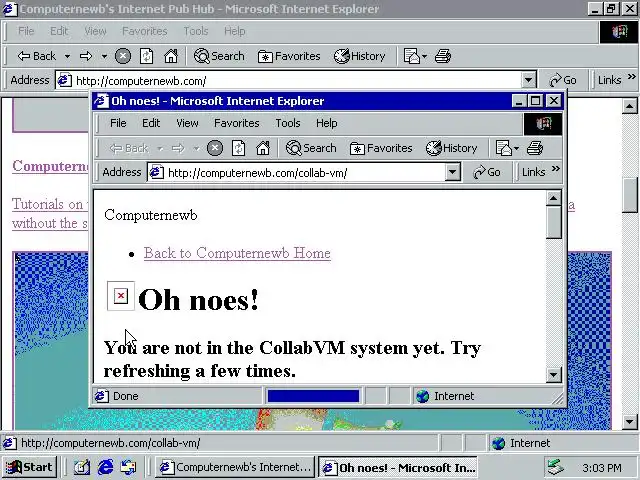Click Show Desktop icon in Quick Launch
The width and height of the screenshot is (640, 480).
pyautogui.click(x=82, y=467)
